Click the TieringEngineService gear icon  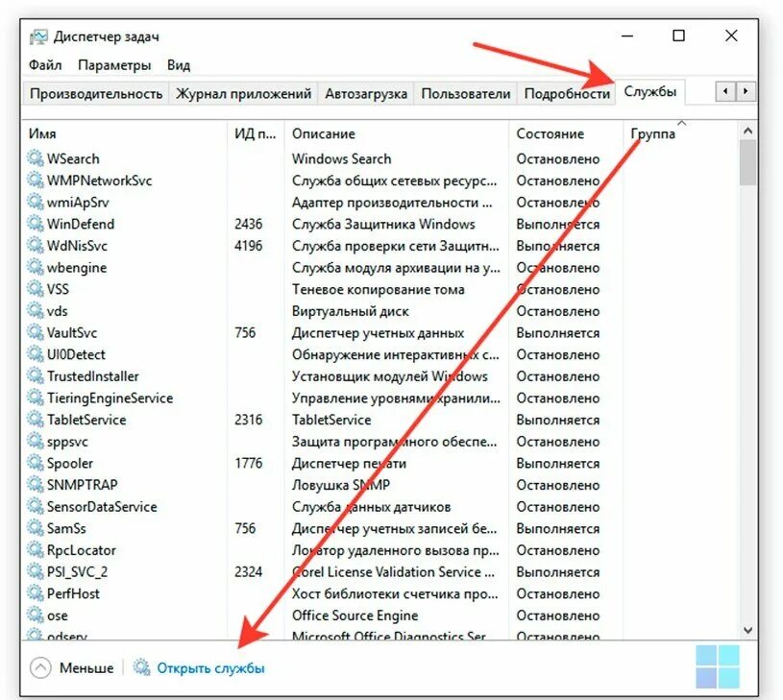pyautogui.click(x=35, y=398)
